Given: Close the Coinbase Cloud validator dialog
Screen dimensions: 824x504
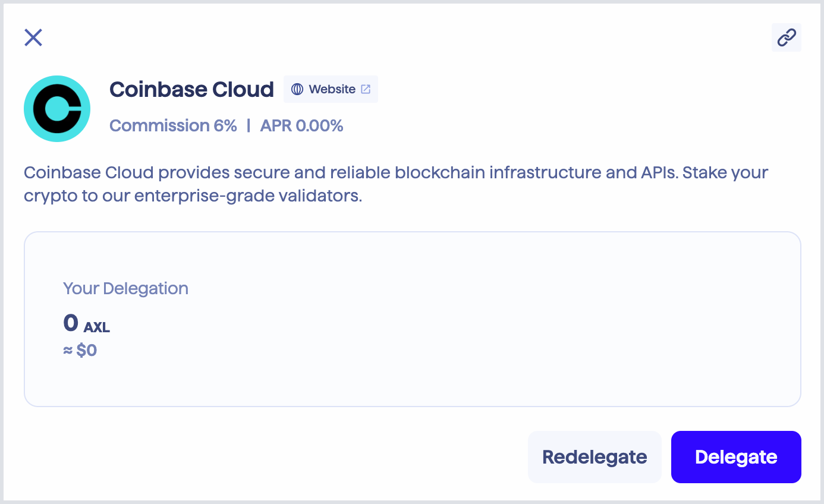Looking at the screenshot, I should coord(33,37).
